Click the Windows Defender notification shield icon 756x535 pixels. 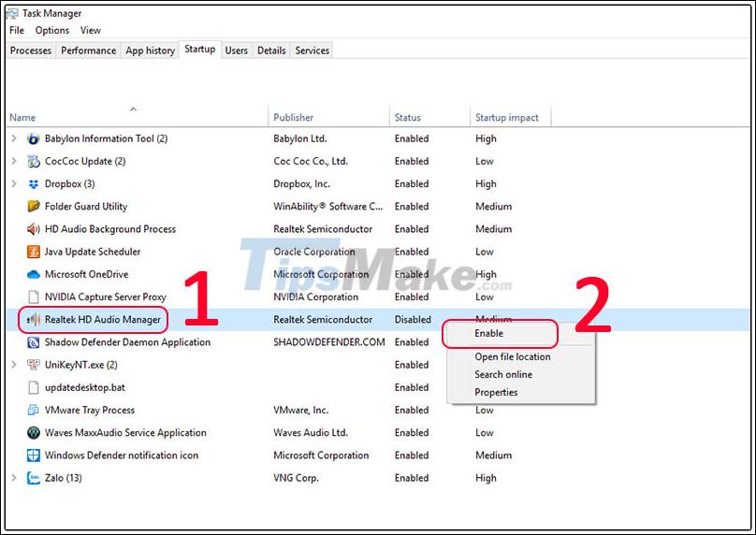(x=34, y=455)
